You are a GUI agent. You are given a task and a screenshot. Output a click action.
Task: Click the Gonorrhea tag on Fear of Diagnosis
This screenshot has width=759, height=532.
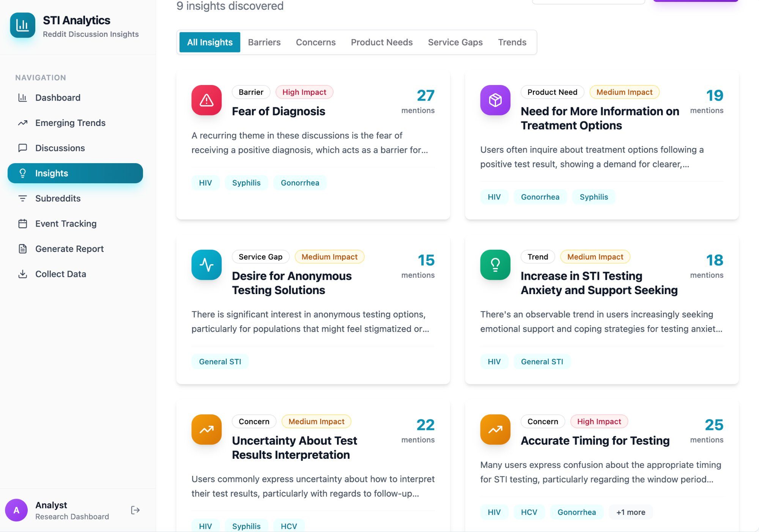300,183
